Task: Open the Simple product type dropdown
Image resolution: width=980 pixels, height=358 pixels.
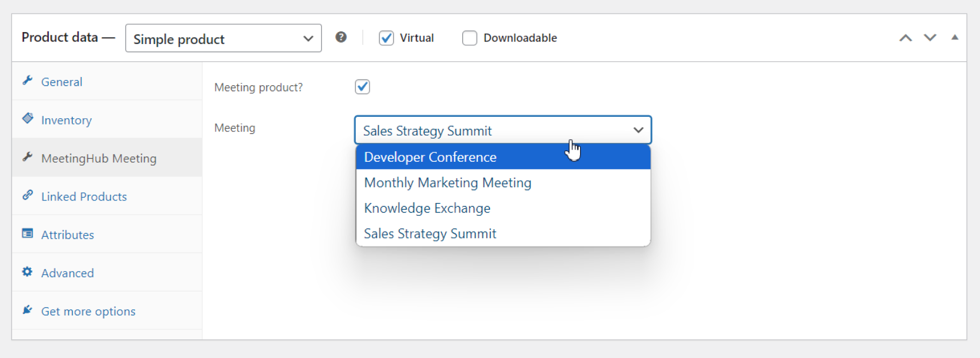Action: pos(223,38)
